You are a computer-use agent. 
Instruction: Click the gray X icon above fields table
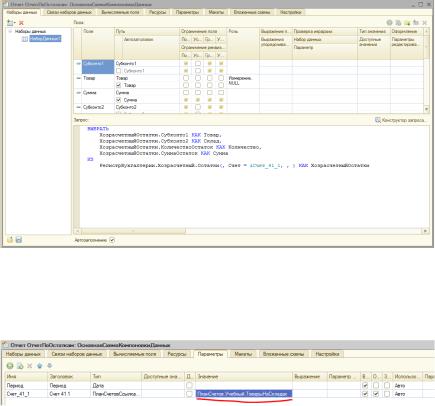[x=424, y=23]
